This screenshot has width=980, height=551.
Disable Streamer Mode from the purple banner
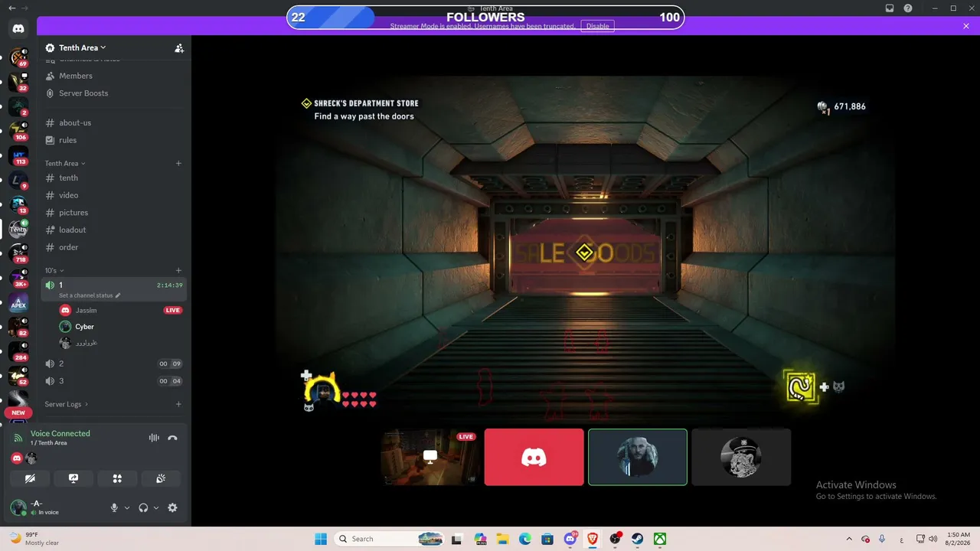click(x=597, y=26)
